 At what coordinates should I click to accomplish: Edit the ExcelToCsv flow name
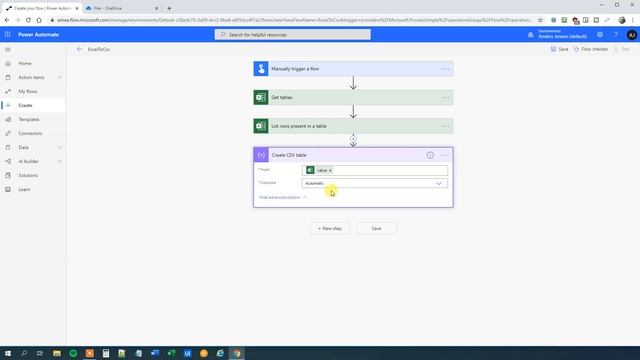point(99,49)
